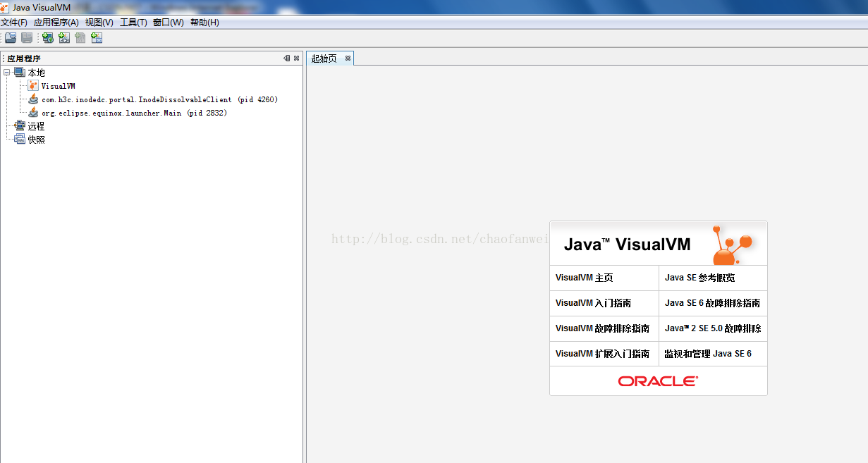This screenshot has width=868, height=463.
Task: Click the Java VisualVM banner heading
Action: (x=628, y=245)
